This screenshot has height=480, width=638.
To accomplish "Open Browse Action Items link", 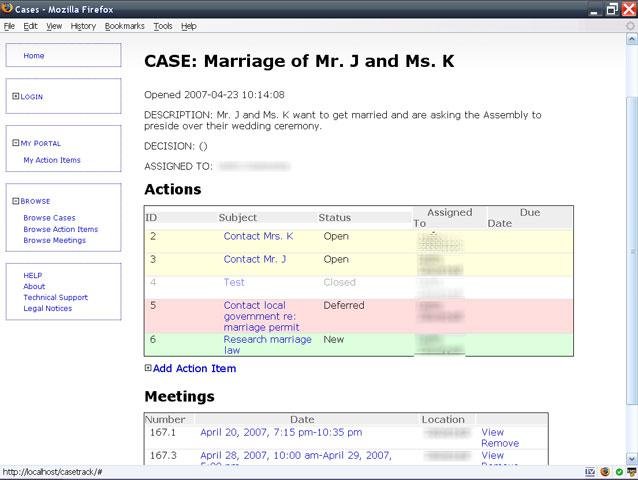I will [x=61, y=229].
